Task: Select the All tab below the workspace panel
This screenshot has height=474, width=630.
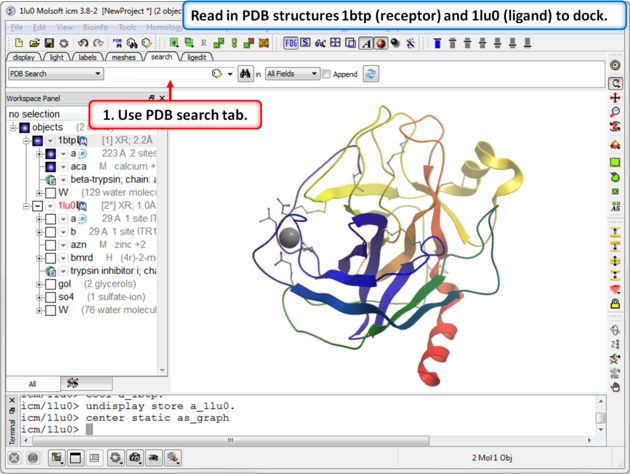Action: coord(32,383)
